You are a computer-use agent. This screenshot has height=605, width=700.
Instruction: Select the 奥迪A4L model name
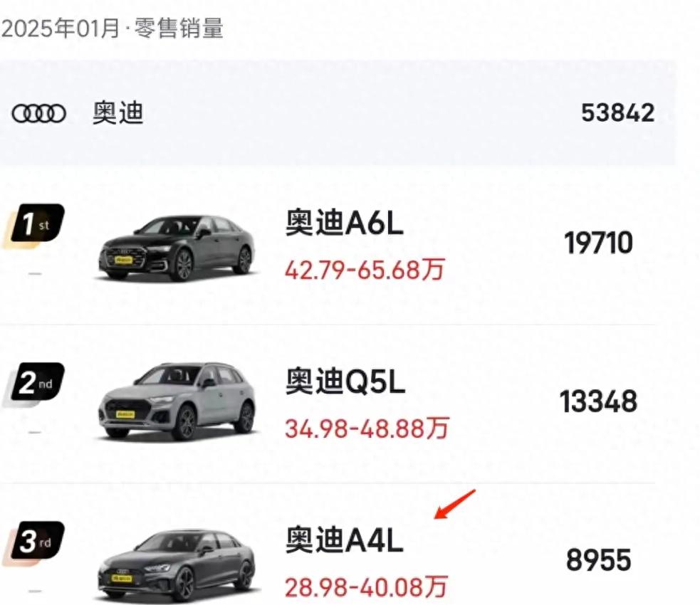345,542
